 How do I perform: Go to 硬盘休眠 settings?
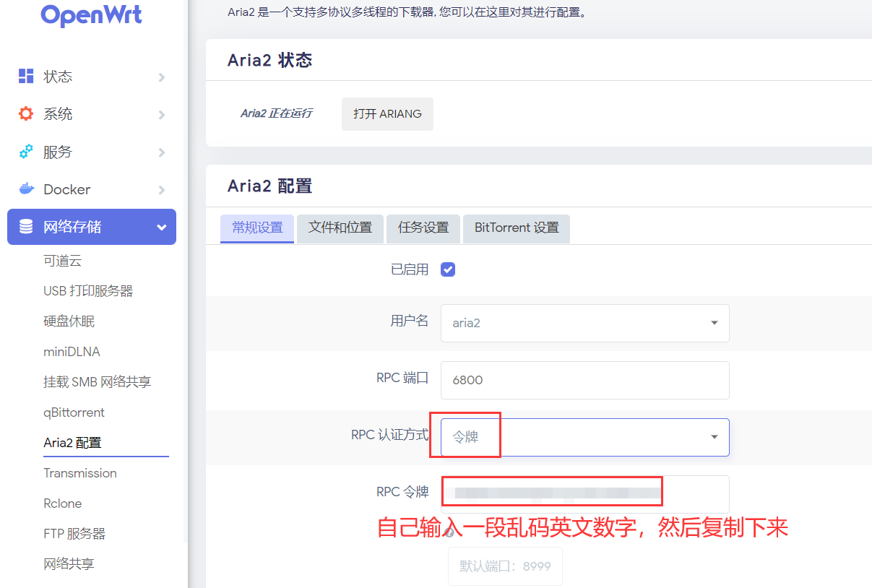69,321
